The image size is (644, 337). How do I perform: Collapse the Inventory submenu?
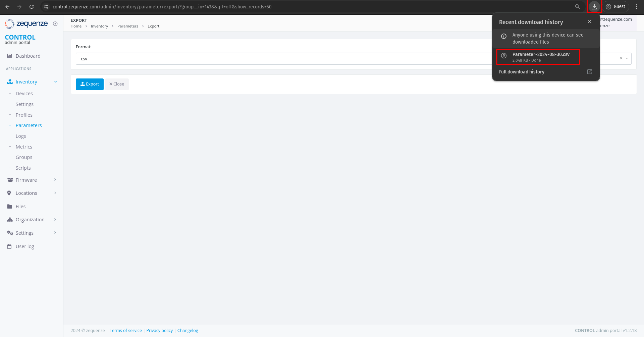click(55, 81)
